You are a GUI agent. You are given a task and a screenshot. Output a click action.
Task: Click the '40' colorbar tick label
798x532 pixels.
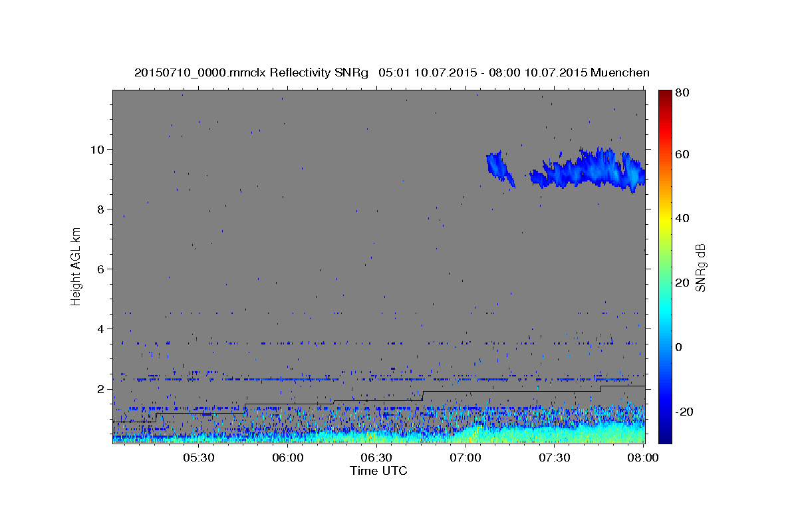tap(683, 218)
